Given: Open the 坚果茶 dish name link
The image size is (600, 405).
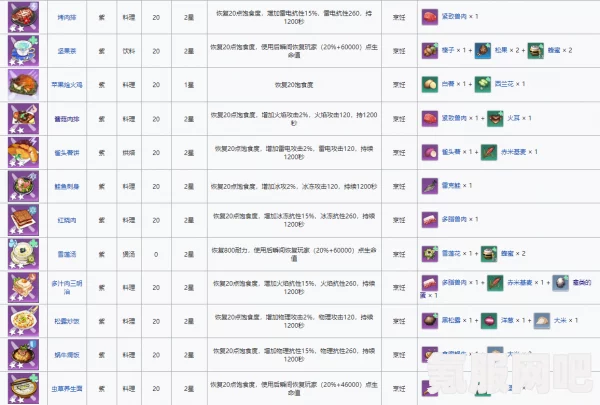Looking at the screenshot, I should pos(67,51).
